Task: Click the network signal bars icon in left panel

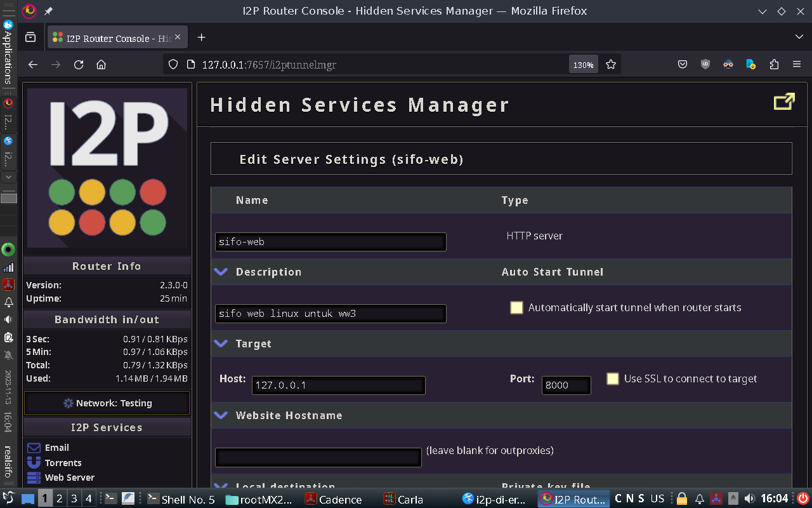Action: pyautogui.click(x=8, y=267)
